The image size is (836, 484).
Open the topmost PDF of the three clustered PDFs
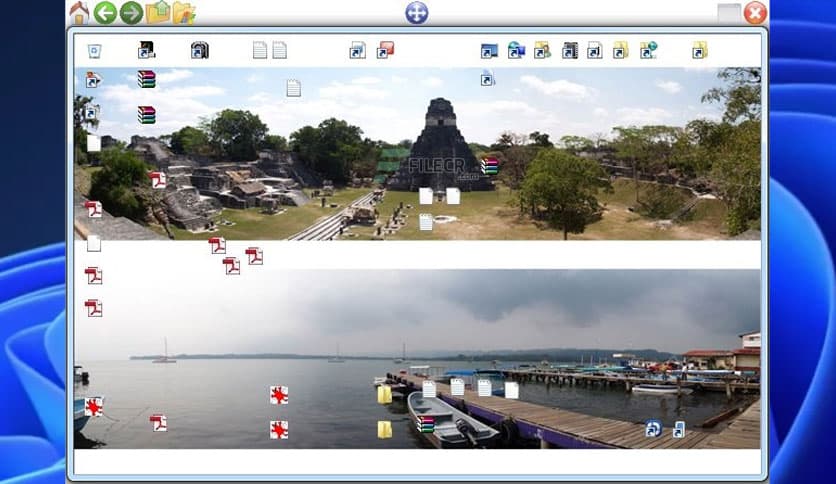(217, 246)
